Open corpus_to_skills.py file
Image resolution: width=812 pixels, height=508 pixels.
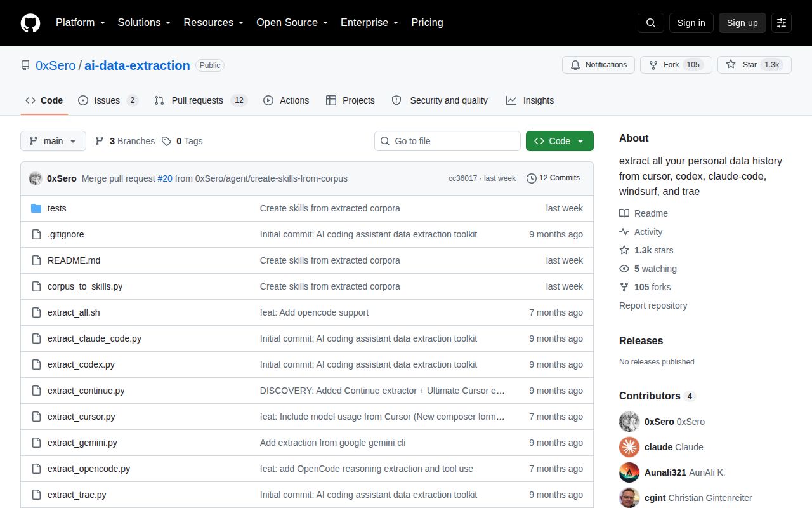tap(85, 286)
